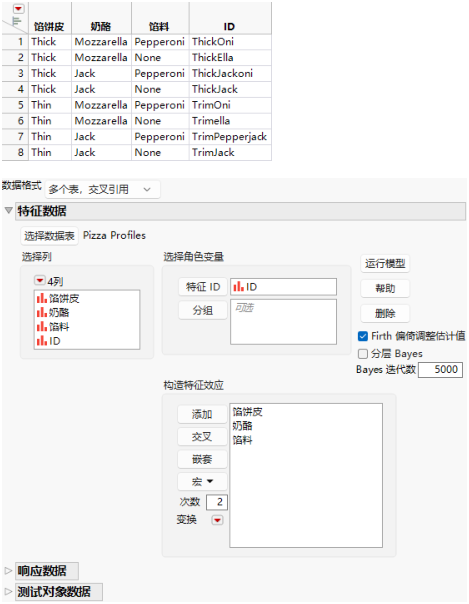Click red bar icon next to 馅料 in column list

pyautogui.click(x=41, y=327)
